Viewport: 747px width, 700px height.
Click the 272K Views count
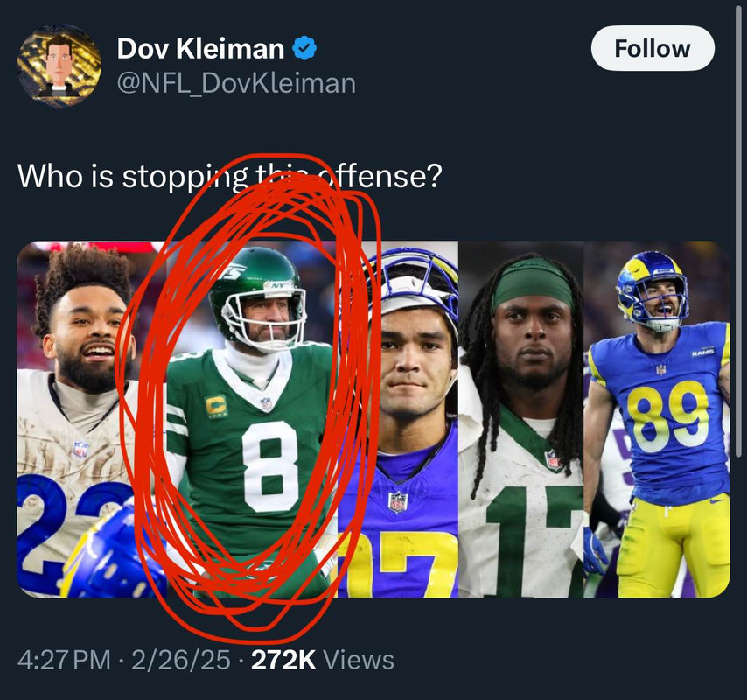(322, 660)
